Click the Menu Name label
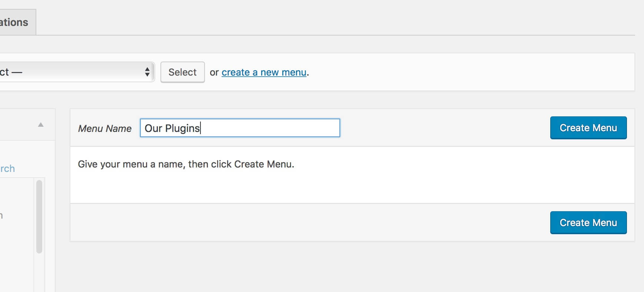The width and height of the screenshot is (644, 292). (x=105, y=129)
